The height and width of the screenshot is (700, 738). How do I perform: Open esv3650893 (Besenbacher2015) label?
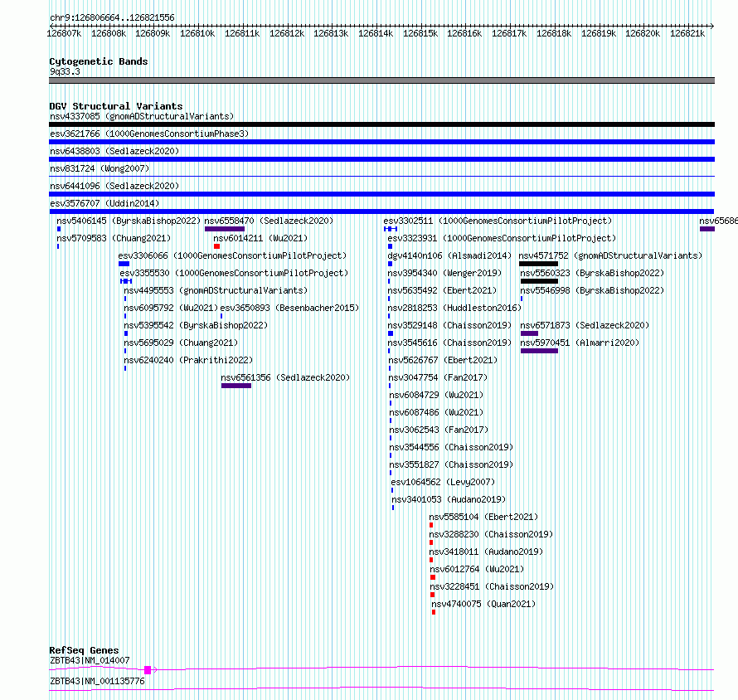pos(289,308)
